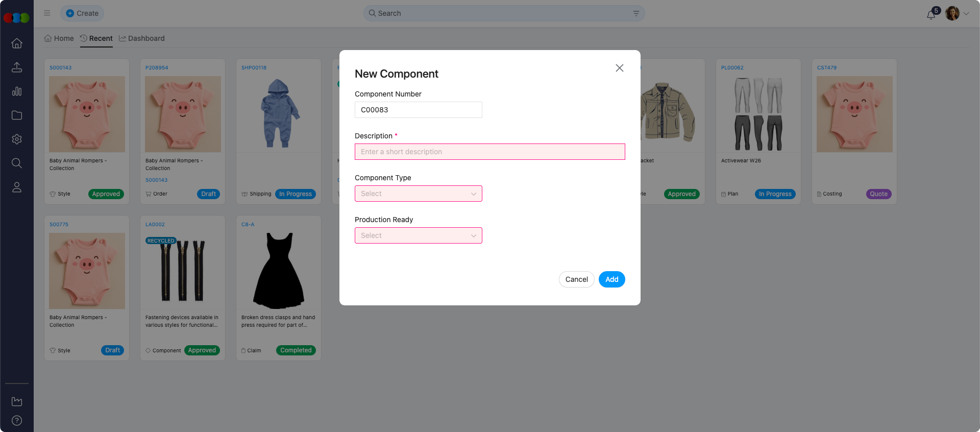Click the Activewear W26 leggings thumbnail
The image size is (980, 432).
tap(758, 114)
